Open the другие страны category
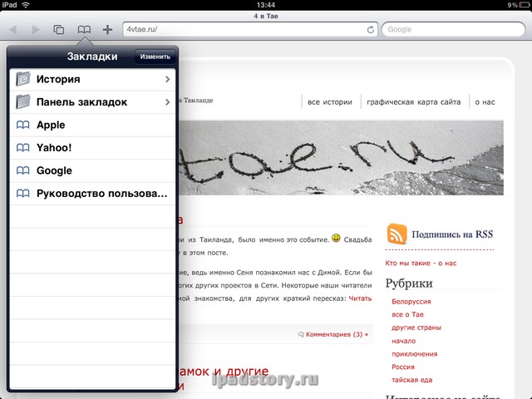The width and height of the screenshot is (532, 399). pos(416,328)
